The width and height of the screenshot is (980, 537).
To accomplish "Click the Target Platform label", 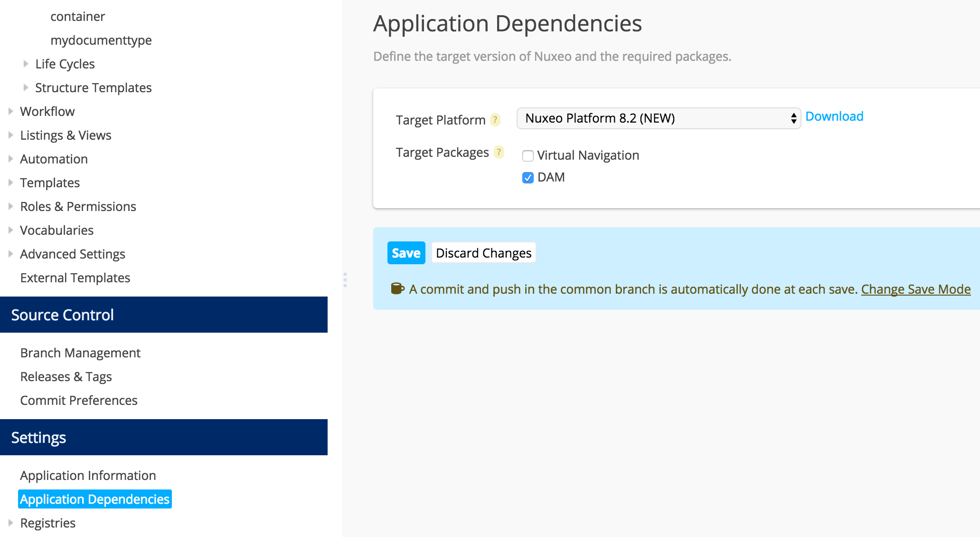I will (441, 120).
